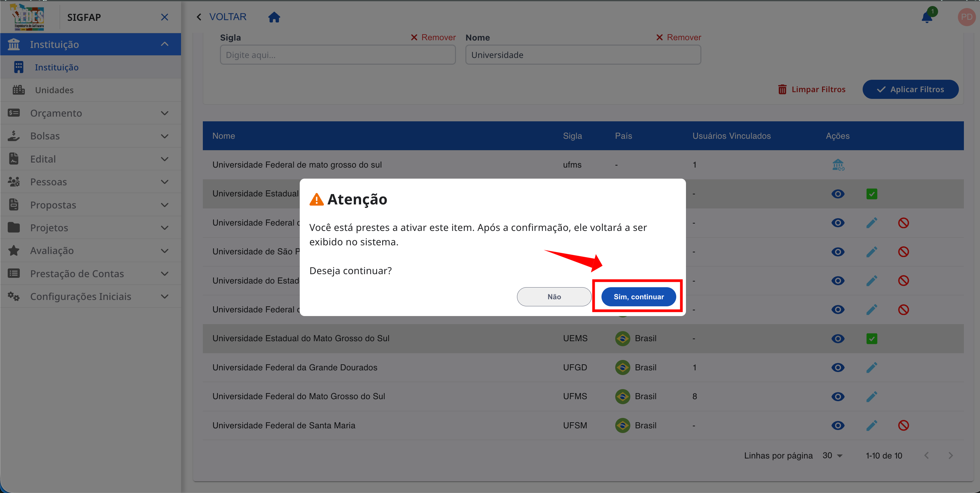Toggle the green activate checkbox for UEMS
This screenshot has width=980, height=493.
pyautogui.click(x=871, y=338)
